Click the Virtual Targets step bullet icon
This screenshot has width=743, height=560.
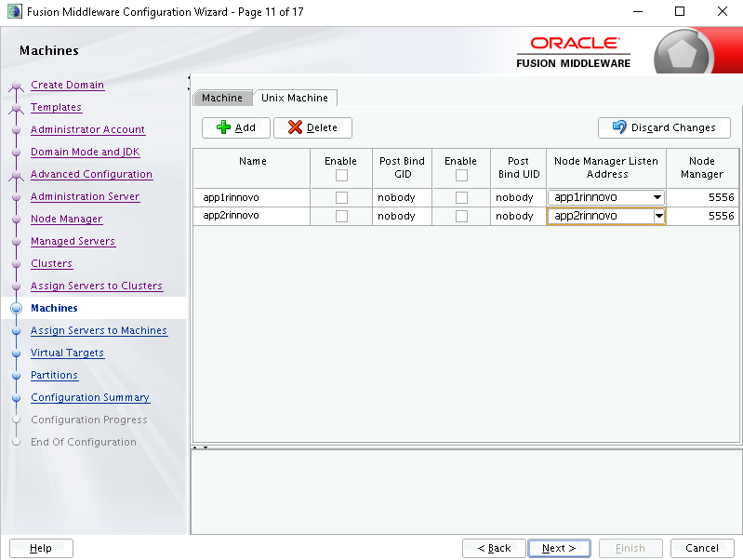pyautogui.click(x=16, y=353)
